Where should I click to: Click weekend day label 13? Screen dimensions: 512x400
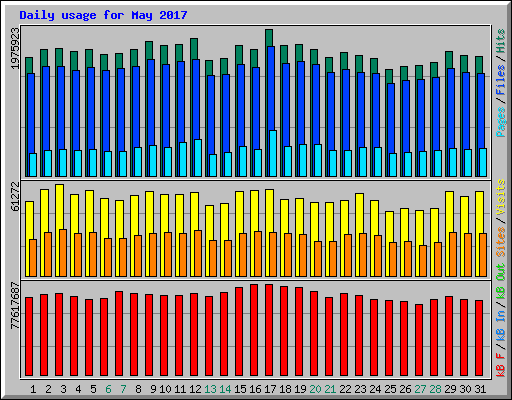tap(210, 389)
